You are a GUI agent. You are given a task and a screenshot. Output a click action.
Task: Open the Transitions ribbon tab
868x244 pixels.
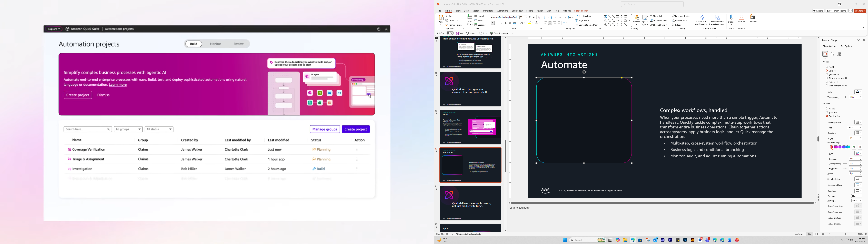[x=488, y=11]
